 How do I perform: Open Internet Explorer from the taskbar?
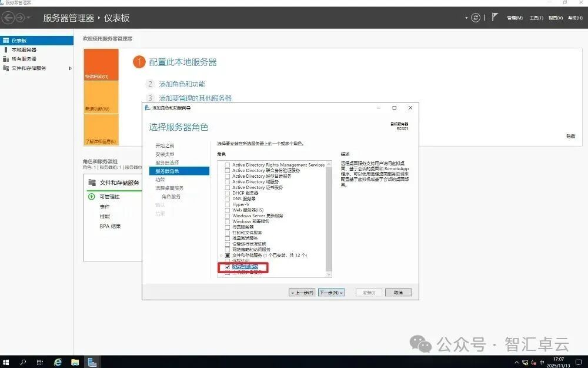[58, 362]
